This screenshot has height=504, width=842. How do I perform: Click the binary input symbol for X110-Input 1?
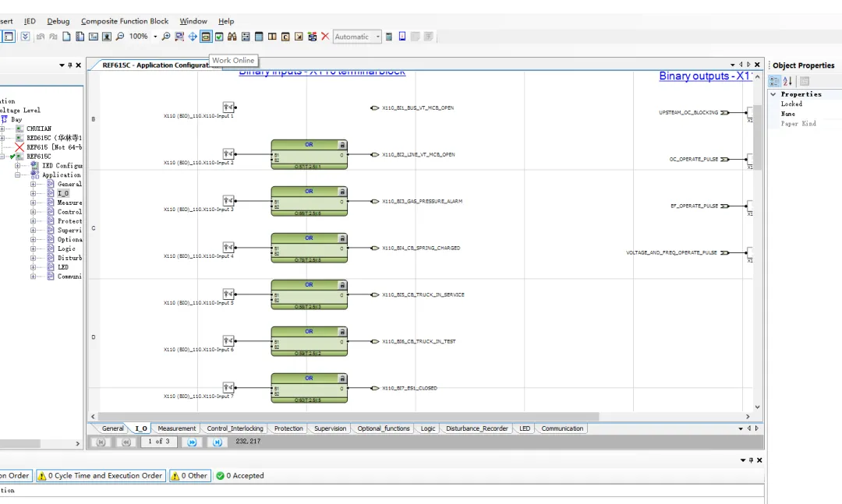[x=228, y=107]
